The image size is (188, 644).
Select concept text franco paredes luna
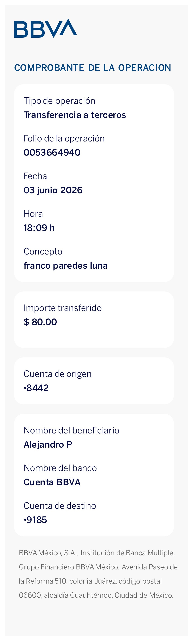66,265
